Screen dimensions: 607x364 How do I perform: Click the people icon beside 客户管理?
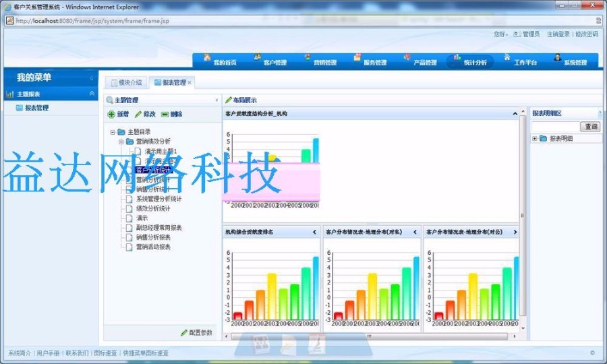pyautogui.click(x=258, y=57)
